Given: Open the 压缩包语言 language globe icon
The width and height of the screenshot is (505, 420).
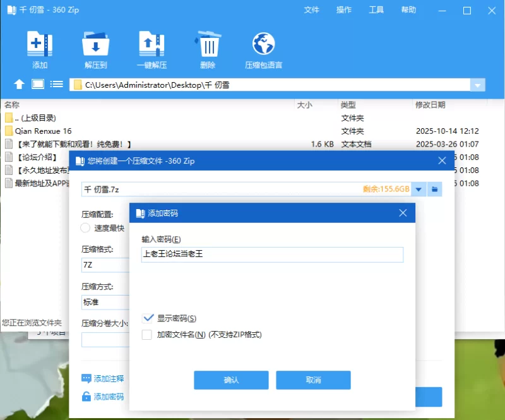Looking at the screenshot, I should pos(263,45).
